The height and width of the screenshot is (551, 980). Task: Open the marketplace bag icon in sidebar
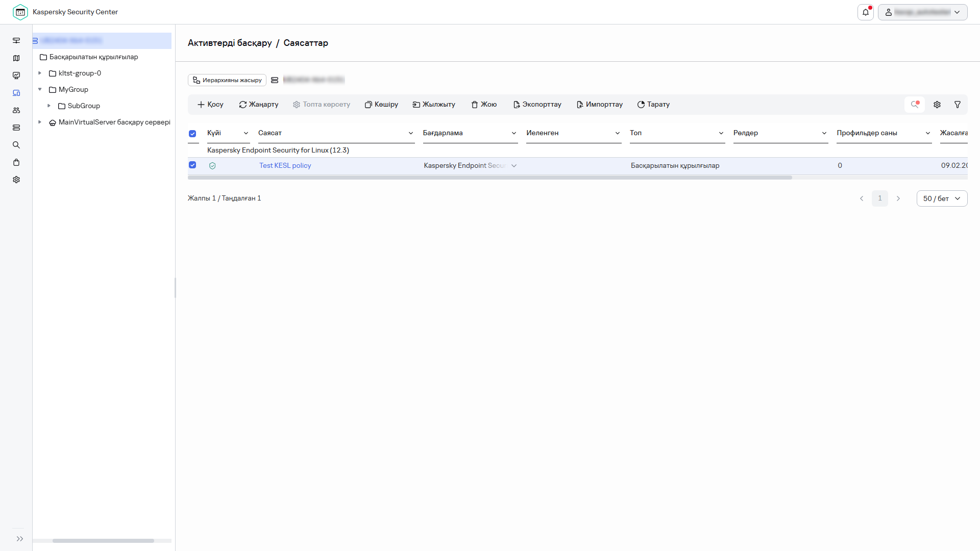pos(16,162)
